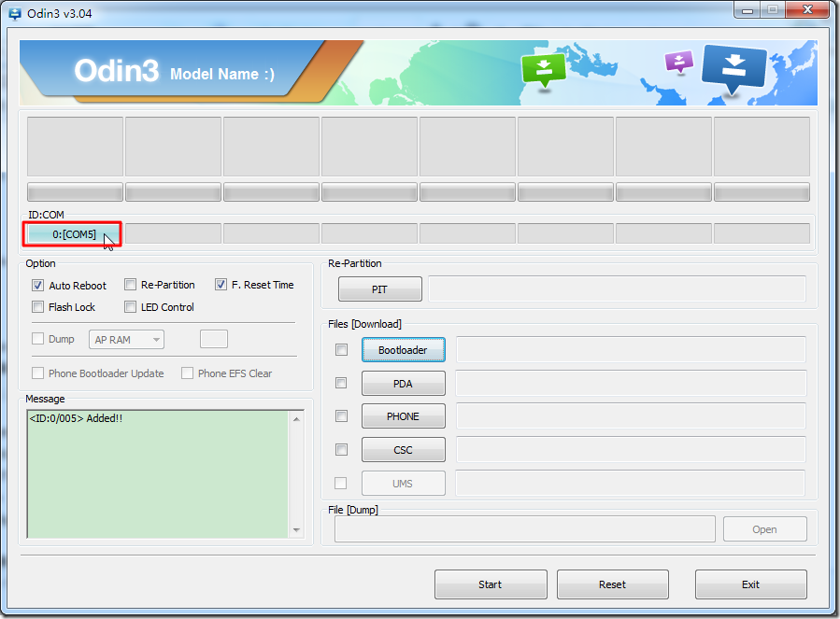Viewport: 840px width, 619px height.
Task: Check Phone Bootloader Update box
Action: tap(37, 373)
